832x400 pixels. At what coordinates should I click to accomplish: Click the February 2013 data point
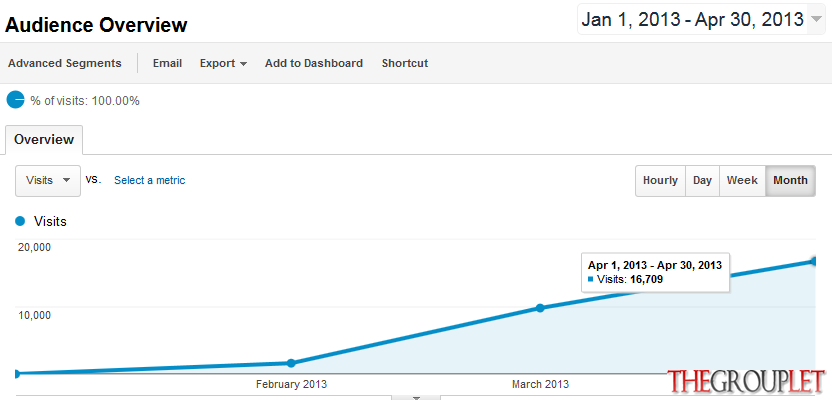[291, 363]
